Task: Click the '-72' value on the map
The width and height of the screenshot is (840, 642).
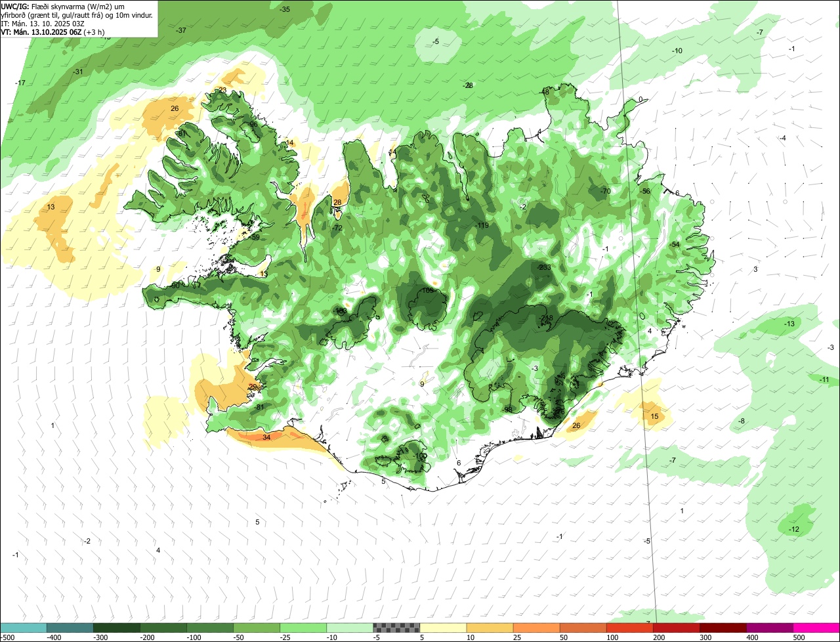Action: [337, 228]
